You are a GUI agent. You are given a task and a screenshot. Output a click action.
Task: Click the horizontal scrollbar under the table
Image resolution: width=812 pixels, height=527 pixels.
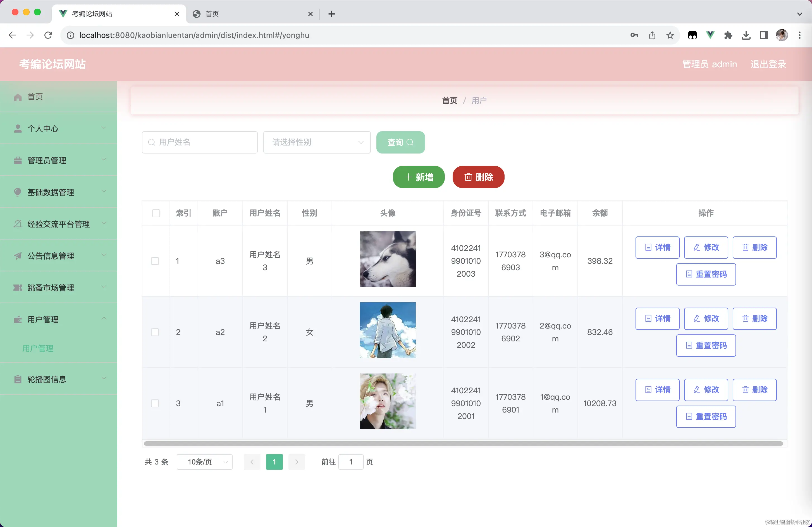463,444
